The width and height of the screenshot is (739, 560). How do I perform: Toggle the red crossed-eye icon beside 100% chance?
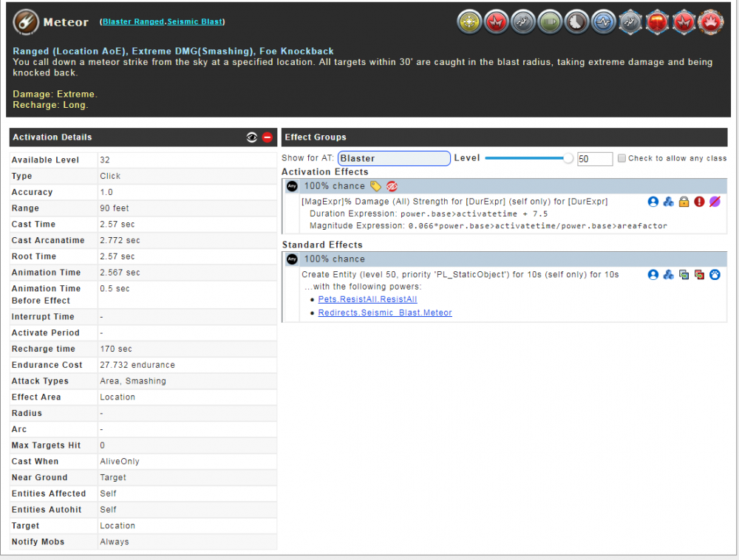pyautogui.click(x=392, y=186)
